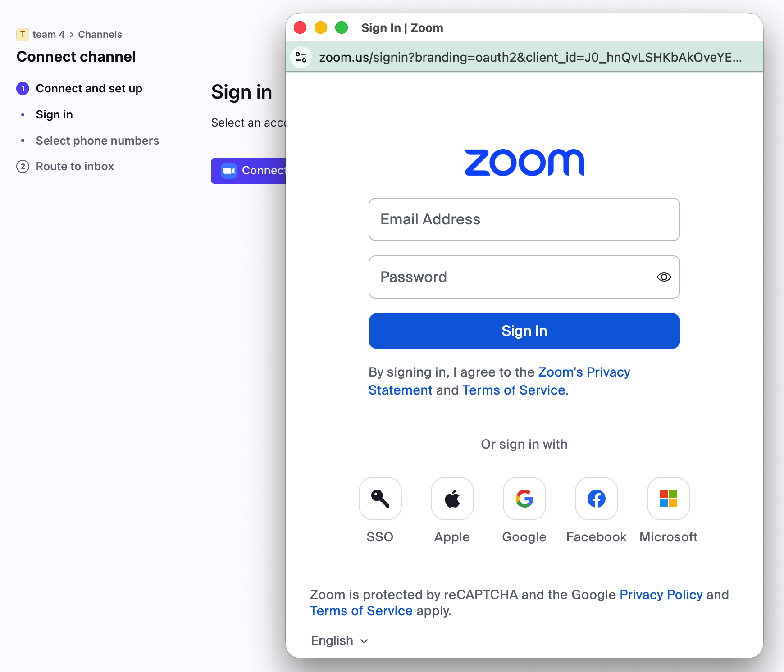Image resolution: width=784 pixels, height=672 pixels.
Task: Click the Email Address field
Action: coord(524,219)
